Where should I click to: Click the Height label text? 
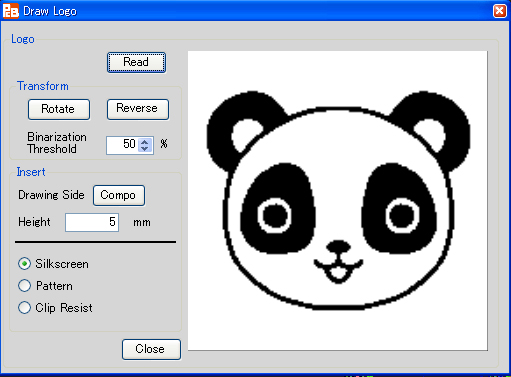point(34,222)
